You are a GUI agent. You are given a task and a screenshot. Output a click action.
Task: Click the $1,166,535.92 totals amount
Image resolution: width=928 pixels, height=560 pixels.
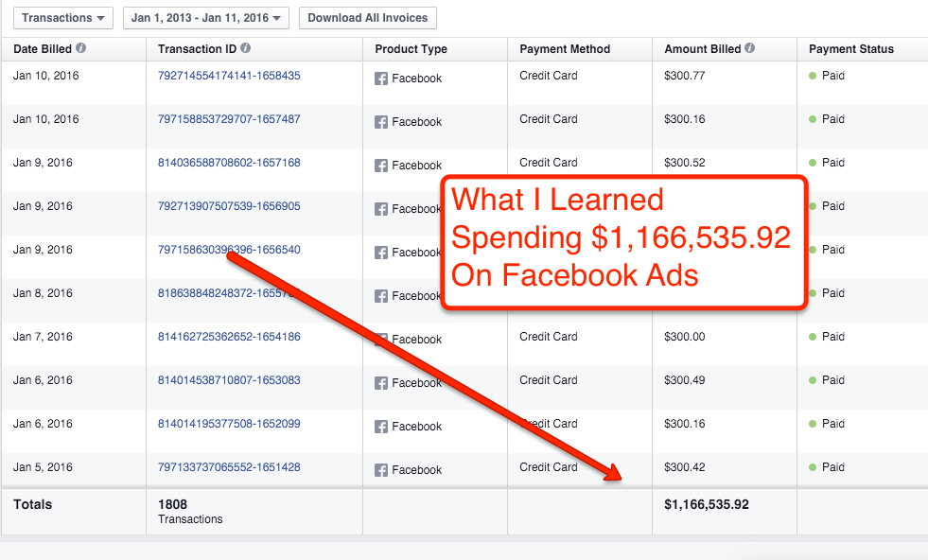click(x=707, y=505)
